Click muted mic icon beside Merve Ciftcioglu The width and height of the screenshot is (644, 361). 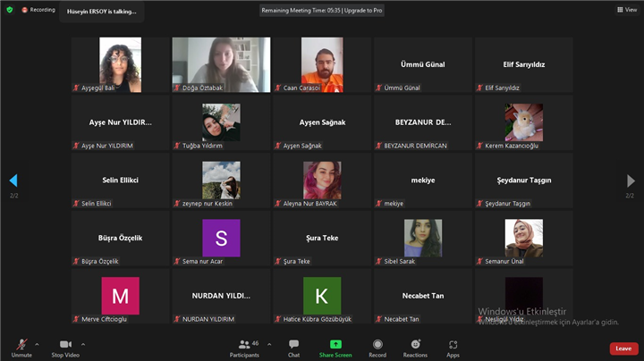(76, 319)
